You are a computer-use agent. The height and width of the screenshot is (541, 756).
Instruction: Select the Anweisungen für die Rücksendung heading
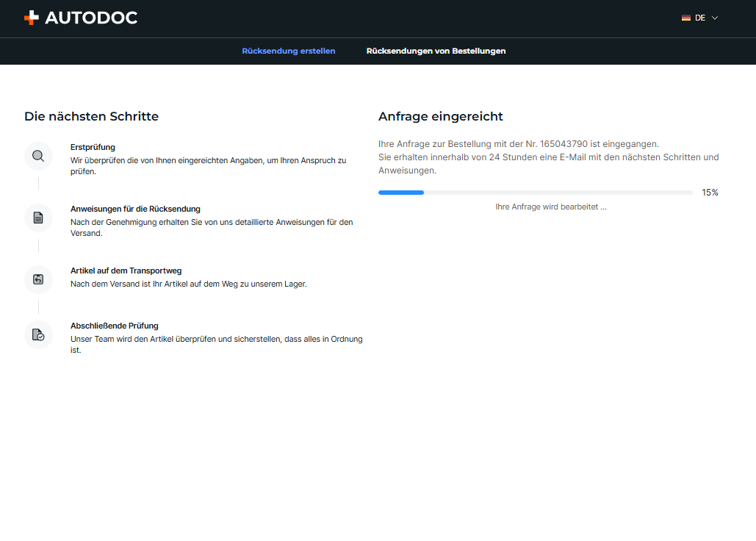point(135,209)
